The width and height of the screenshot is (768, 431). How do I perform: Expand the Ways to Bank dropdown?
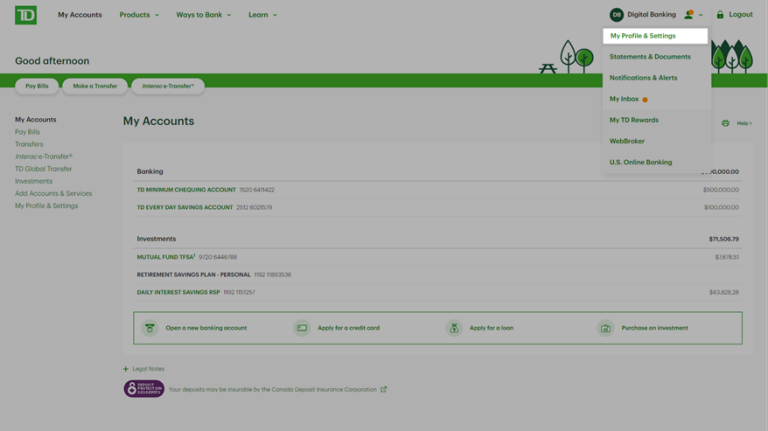click(x=203, y=15)
